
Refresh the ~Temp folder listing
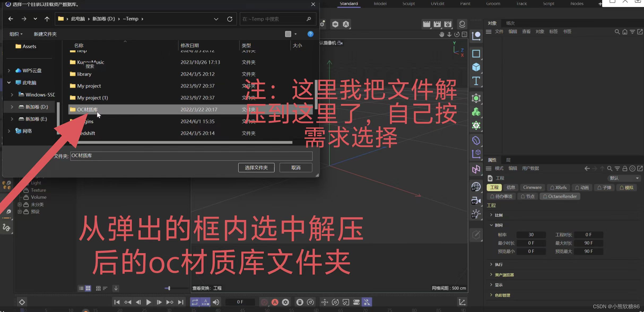click(x=230, y=19)
